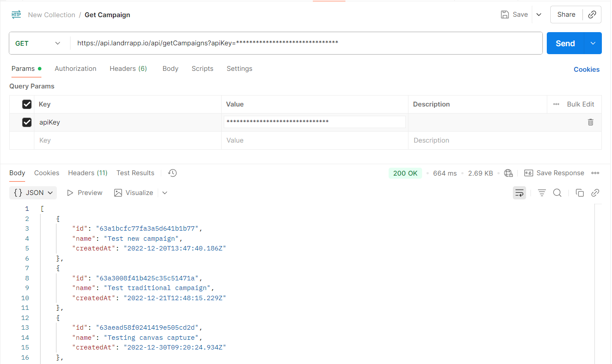Open the response history clock icon
This screenshot has height=364, width=612.
pyautogui.click(x=172, y=173)
